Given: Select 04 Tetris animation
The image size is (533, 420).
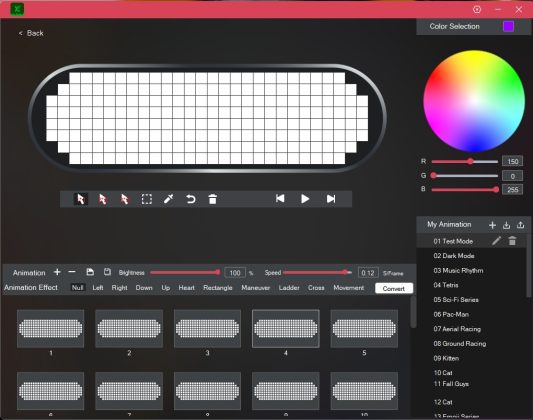Looking at the screenshot, I should tap(446, 285).
